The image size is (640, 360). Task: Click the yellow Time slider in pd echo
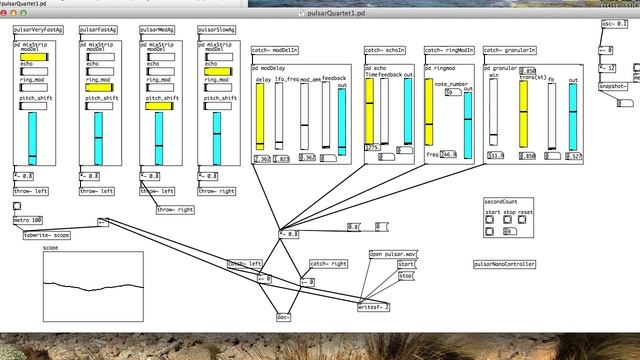coord(369,111)
